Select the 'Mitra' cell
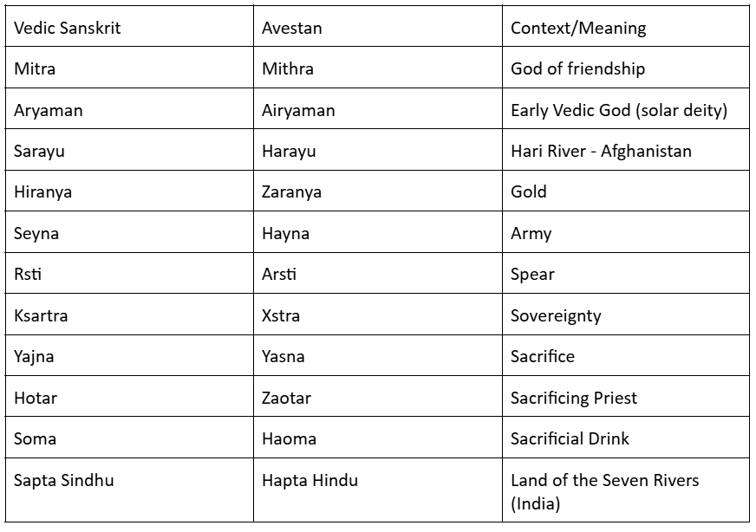Screen dimensions: 756x532 [x=129, y=68]
